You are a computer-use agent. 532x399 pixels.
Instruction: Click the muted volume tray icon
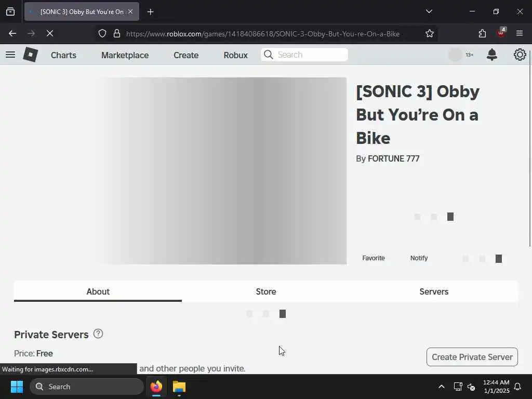pyautogui.click(x=471, y=387)
